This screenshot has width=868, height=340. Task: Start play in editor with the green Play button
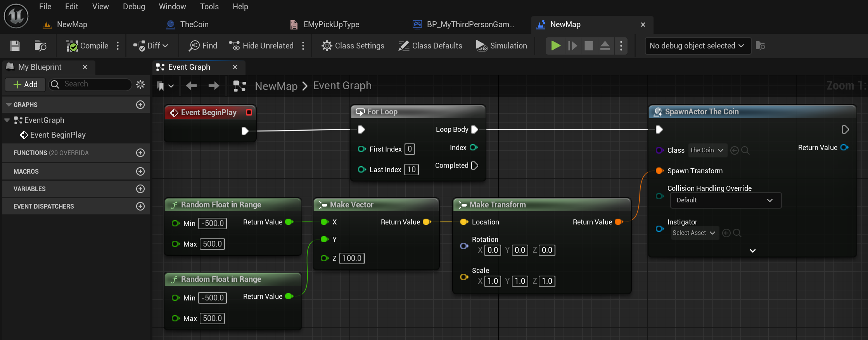pyautogui.click(x=556, y=46)
